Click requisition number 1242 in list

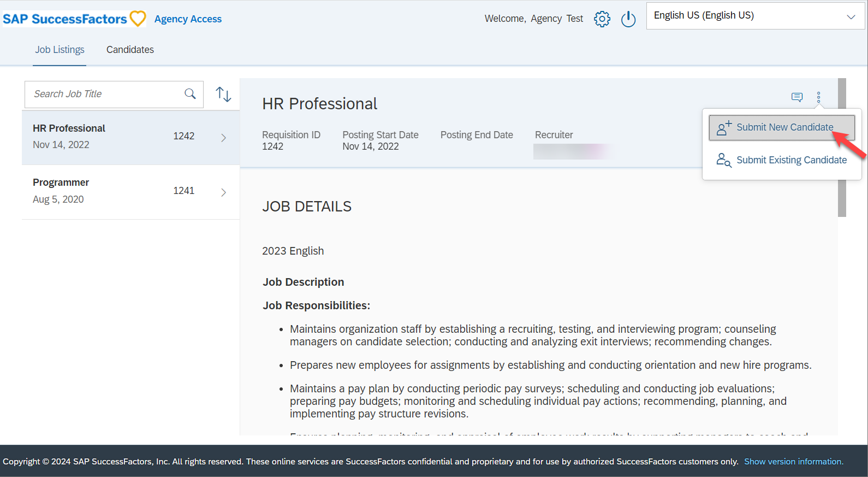coord(184,136)
